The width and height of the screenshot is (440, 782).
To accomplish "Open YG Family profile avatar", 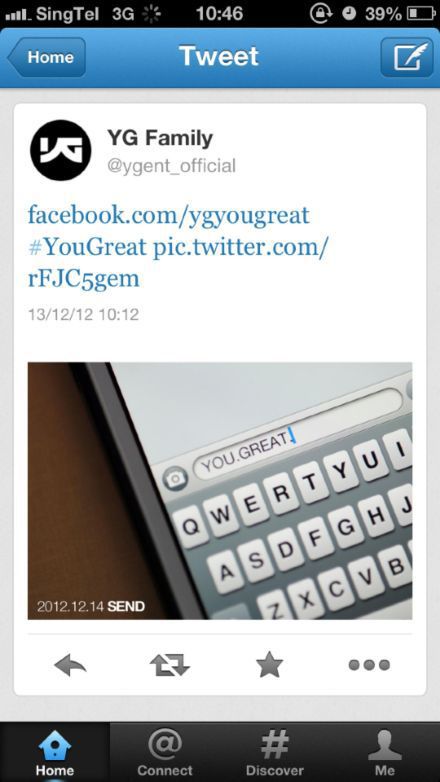I will click(60, 150).
